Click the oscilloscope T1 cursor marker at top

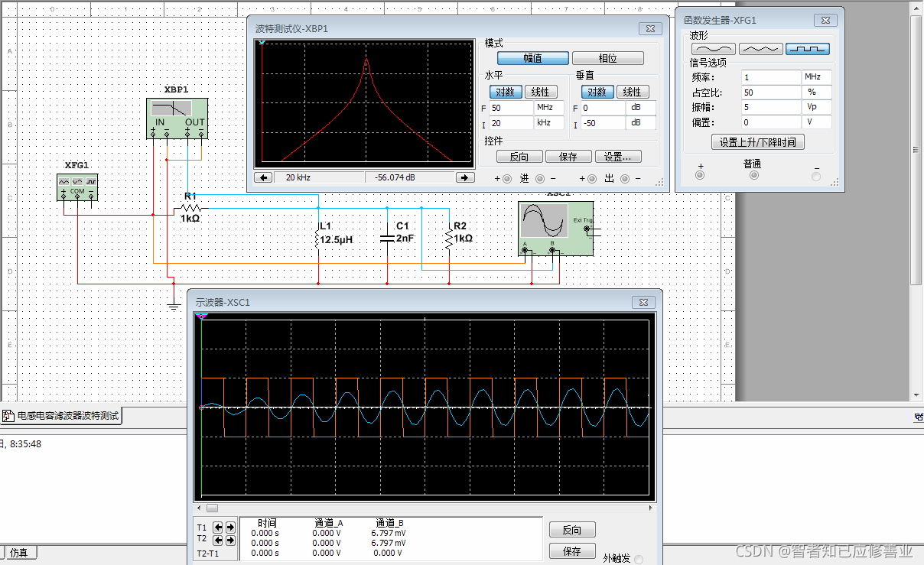click(202, 316)
